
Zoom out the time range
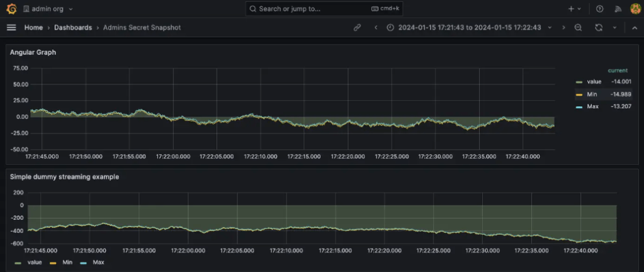click(x=578, y=28)
